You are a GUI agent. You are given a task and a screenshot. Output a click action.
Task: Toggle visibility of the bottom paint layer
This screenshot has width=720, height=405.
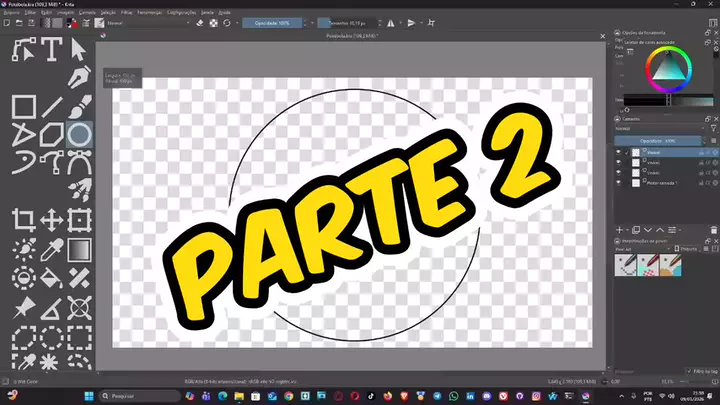point(618,183)
